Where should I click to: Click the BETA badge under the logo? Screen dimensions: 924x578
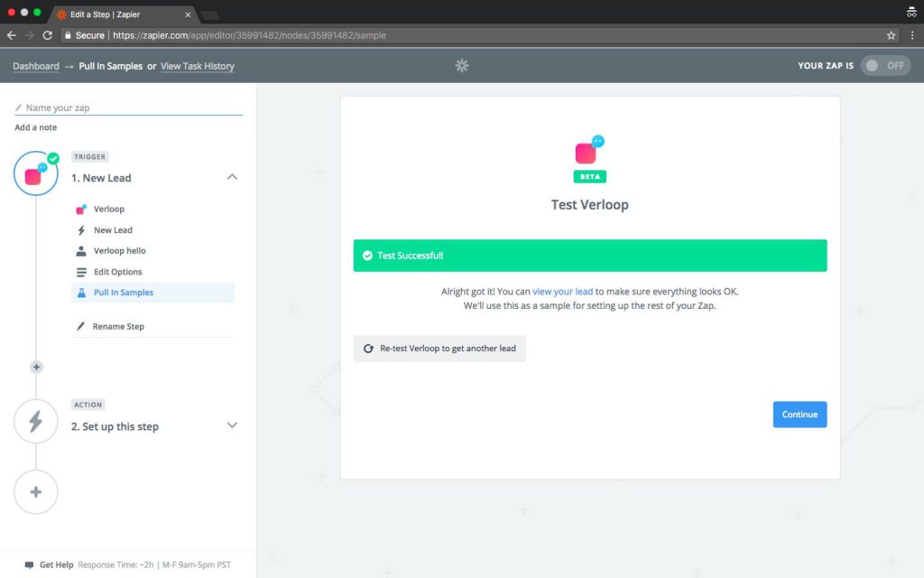pyautogui.click(x=590, y=176)
